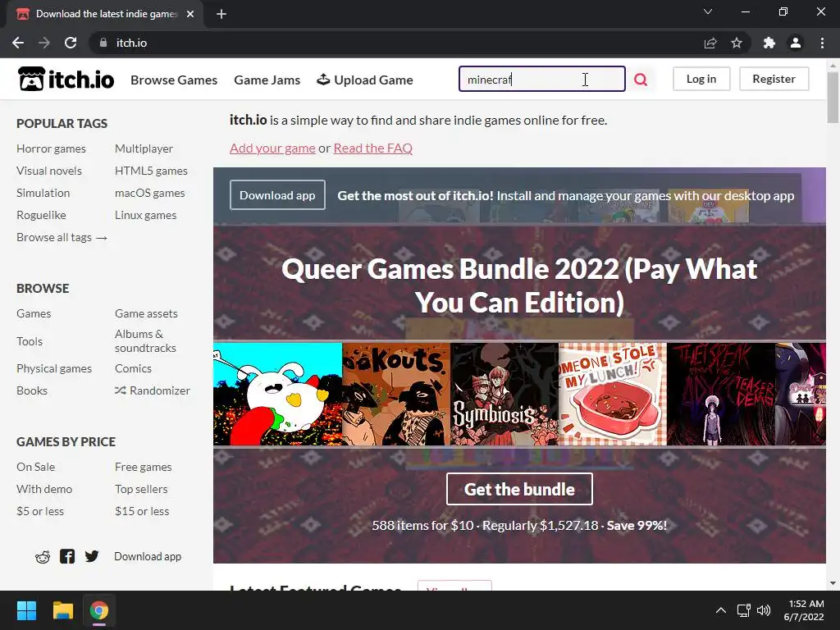Share this page icon in address bar
The width and height of the screenshot is (840, 630).
coord(710,43)
